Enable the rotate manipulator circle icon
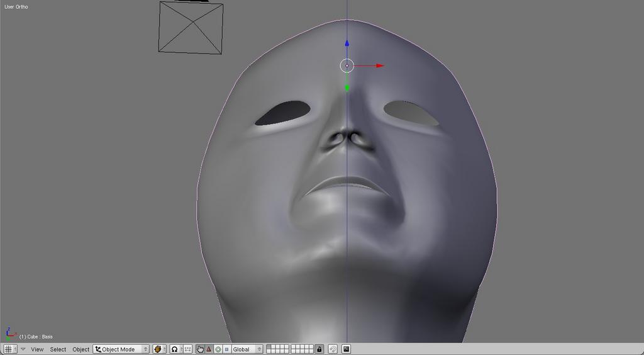The image size is (644, 355). click(218, 349)
